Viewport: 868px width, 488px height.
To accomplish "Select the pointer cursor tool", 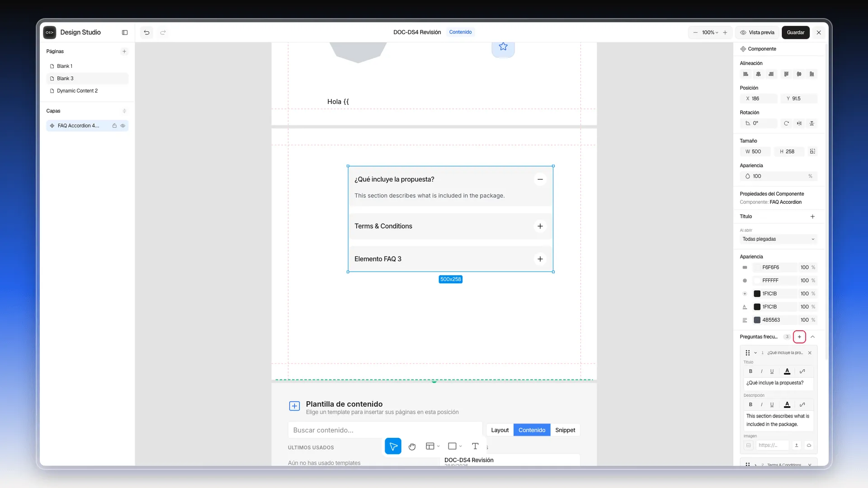I will click(393, 446).
